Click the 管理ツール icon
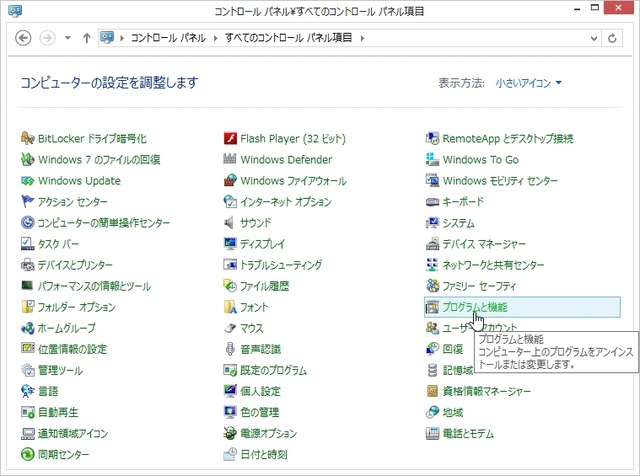The width and height of the screenshot is (640, 476). [27, 370]
